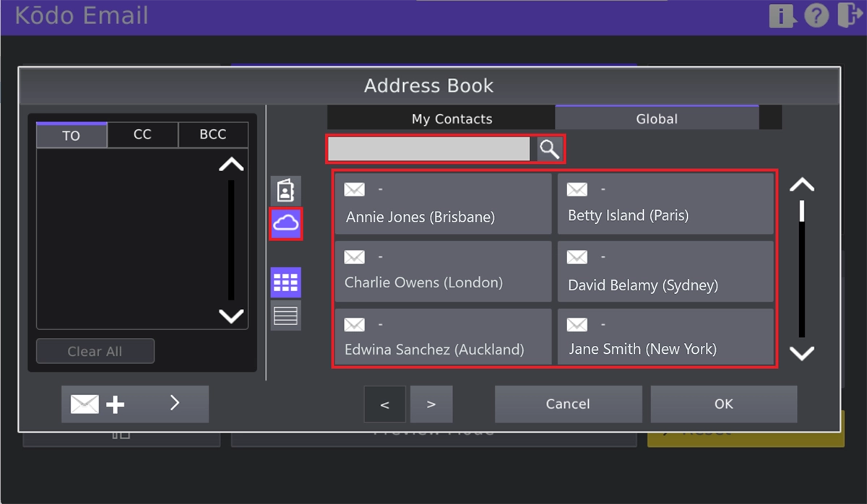Click the help question mark icon

[x=816, y=15]
